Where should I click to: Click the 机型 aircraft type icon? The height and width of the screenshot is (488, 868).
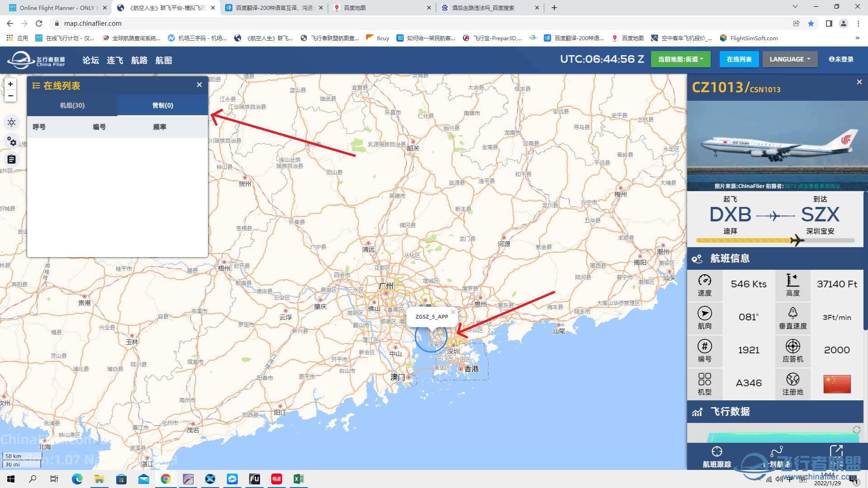(x=704, y=379)
